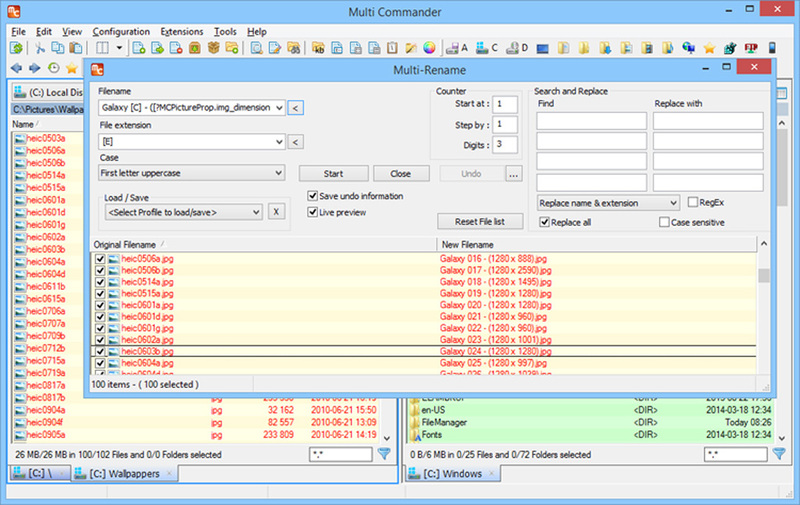
Task: Click the network globe computer icon
Action: pos(688,48)
